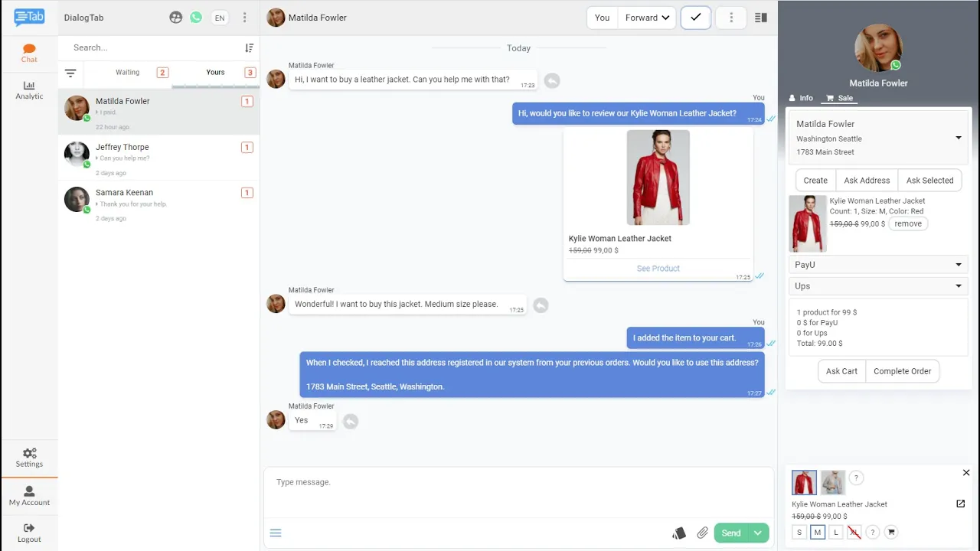This screenshot has width=980, height=551.
Task: Open the PayU payment method dropdown
Action: (879, 265)
